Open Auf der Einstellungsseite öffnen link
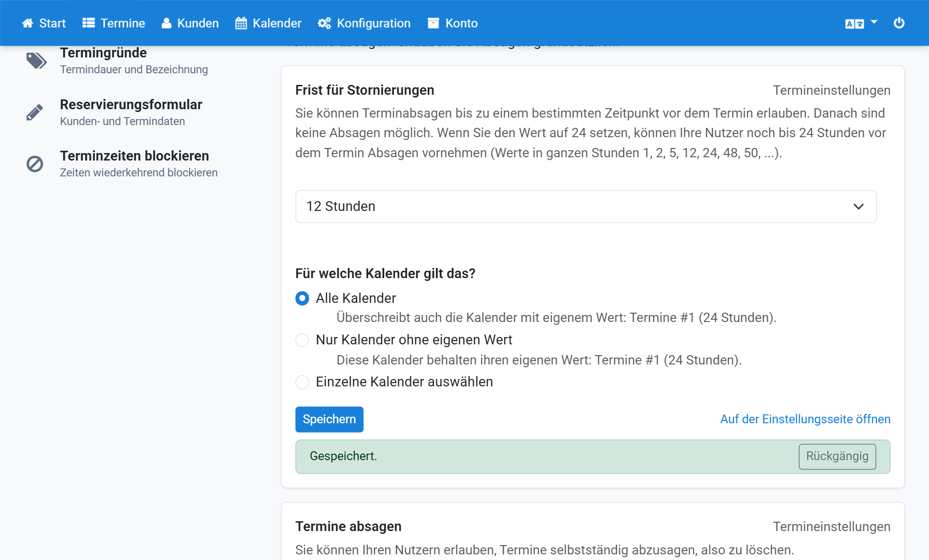 click(x=805, y=420)
